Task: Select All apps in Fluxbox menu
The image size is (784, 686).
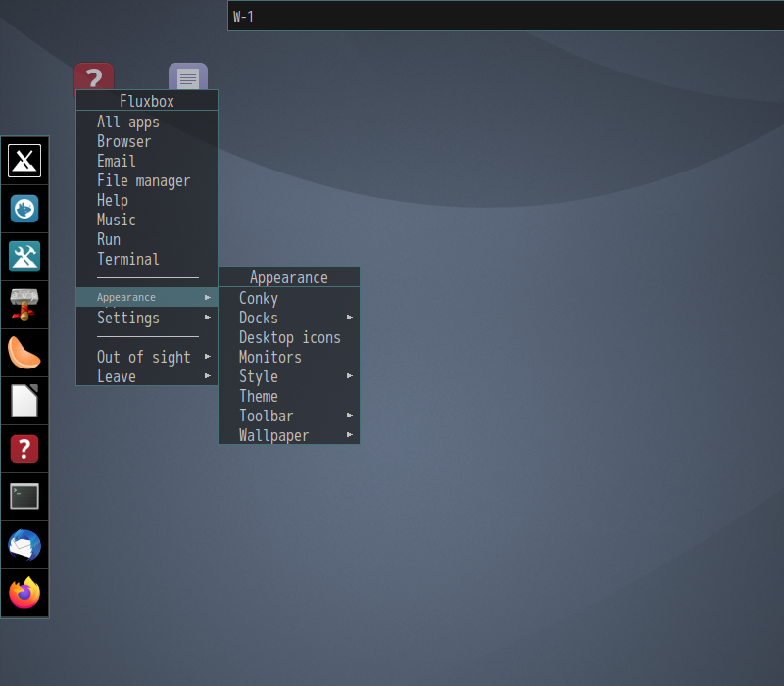Action: (x=147, y=122)
